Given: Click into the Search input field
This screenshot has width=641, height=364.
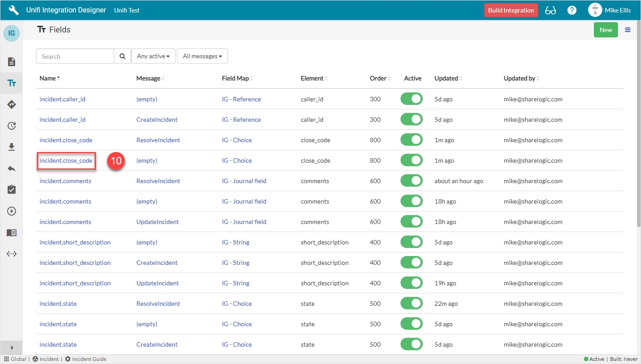Looking at the screenshot, I should [x=75, y=56].
